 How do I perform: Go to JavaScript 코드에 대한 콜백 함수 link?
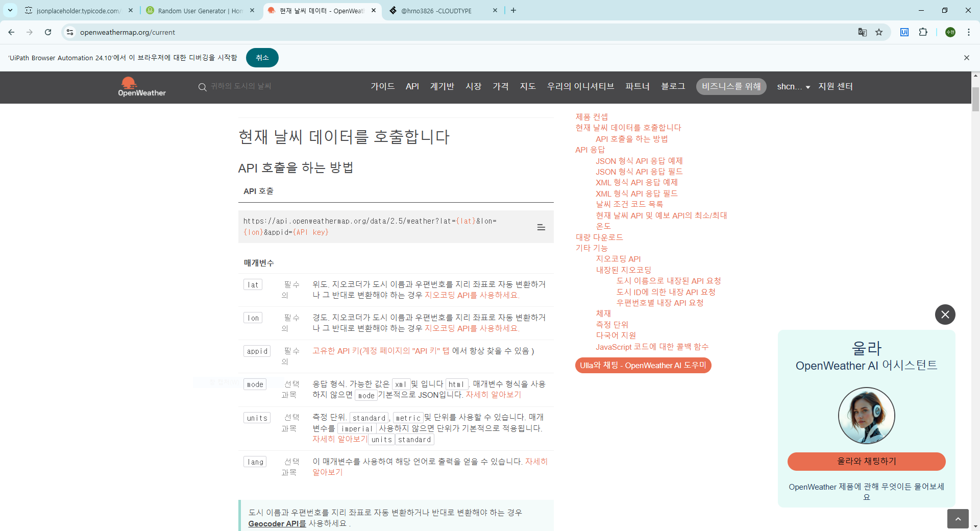click(x=652, y=347)
